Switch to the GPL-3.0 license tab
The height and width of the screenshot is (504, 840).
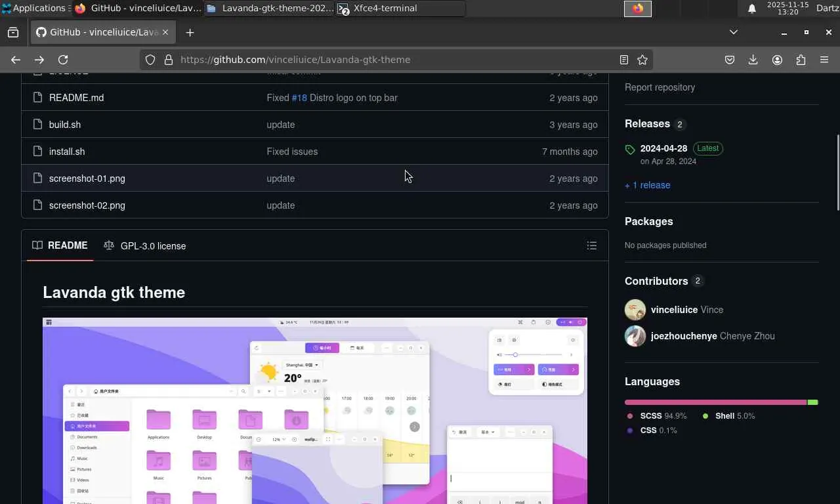pos(145,246)
